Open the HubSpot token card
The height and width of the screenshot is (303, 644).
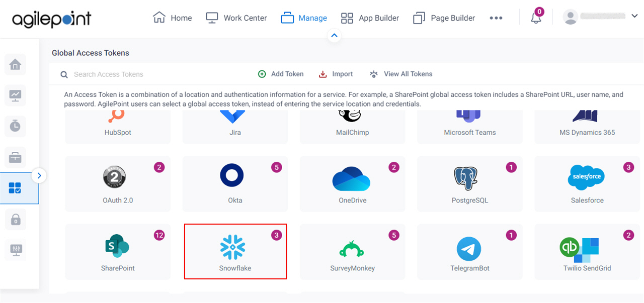click(x=118, y=127)
